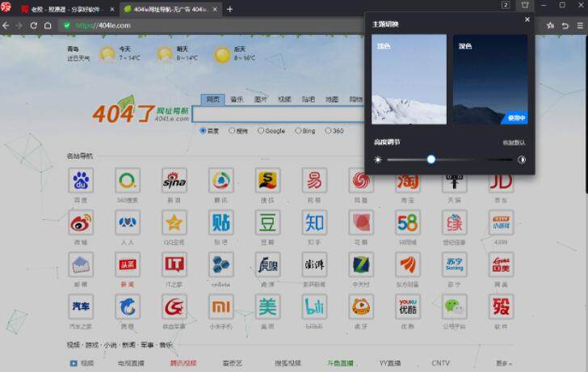The height and width of the screenshot is (372, 588).
Task: Select the Baidu search engine radio
Action: (203, 131)
